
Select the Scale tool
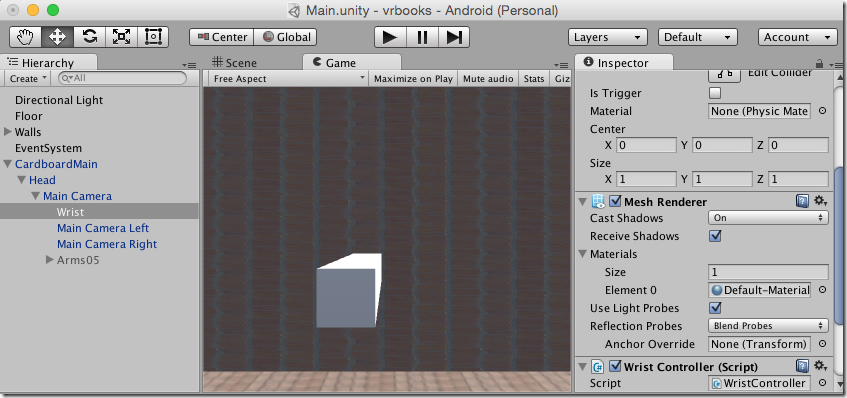coord(122,37)
